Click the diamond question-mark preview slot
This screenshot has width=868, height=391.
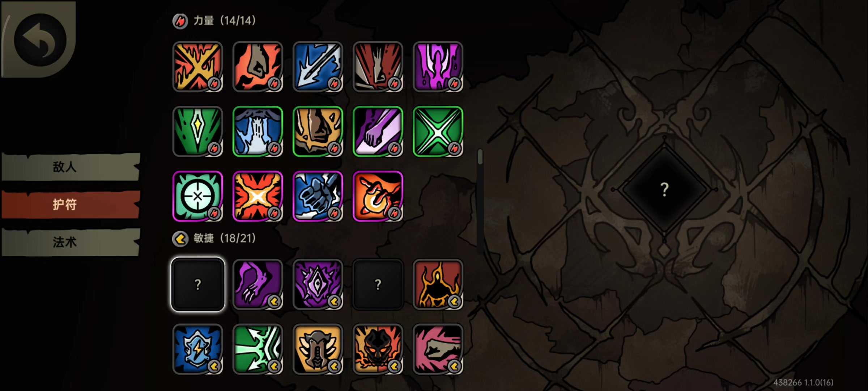tap(664, 189)
